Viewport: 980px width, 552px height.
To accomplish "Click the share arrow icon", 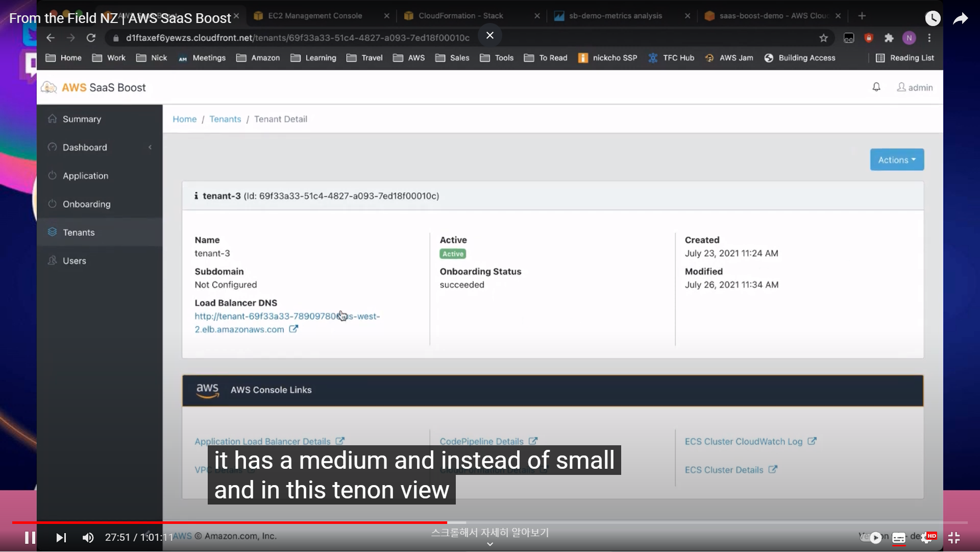I will pyautogui.click(x=960, y=19).
